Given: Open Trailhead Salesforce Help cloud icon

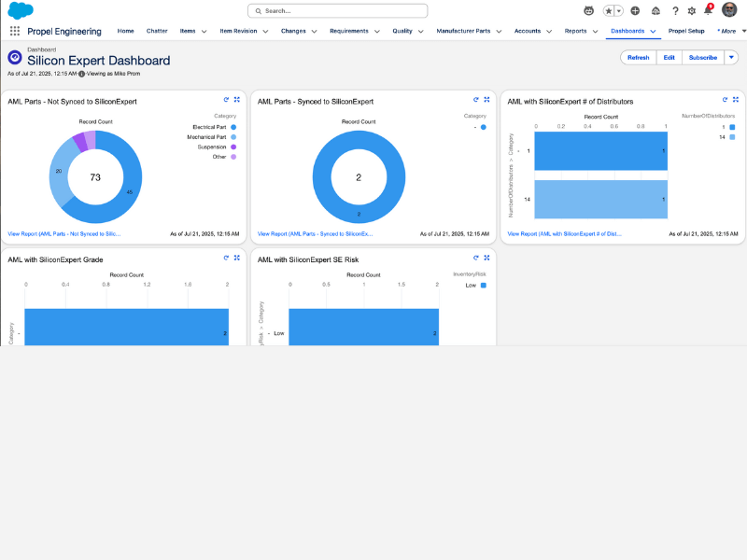Looking at the screenshot, I should point(656,10).
